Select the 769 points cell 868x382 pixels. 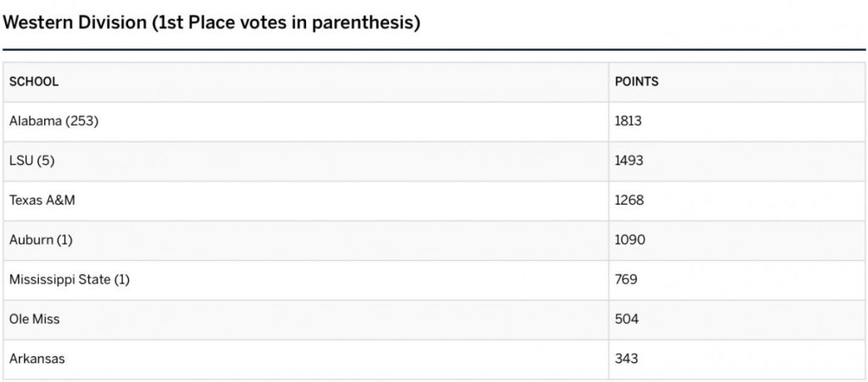[x=737, y=280]
